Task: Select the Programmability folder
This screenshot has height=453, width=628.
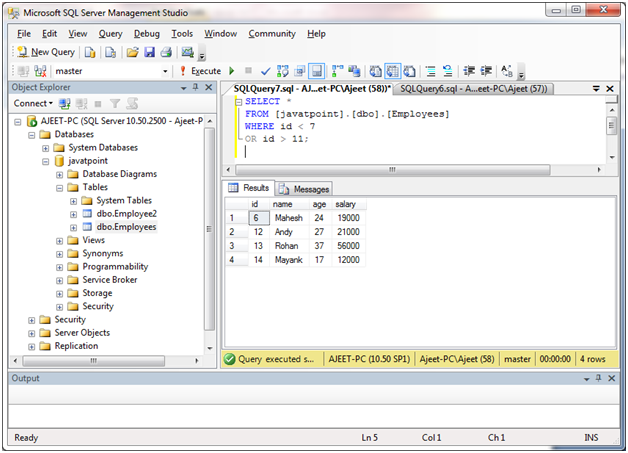Action: coord(115,267)
